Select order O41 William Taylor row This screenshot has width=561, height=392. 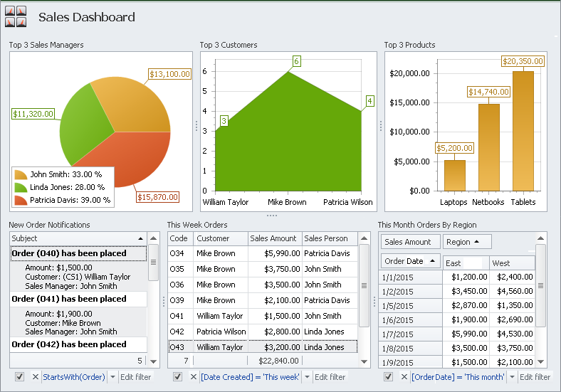(x=262, y=316)
